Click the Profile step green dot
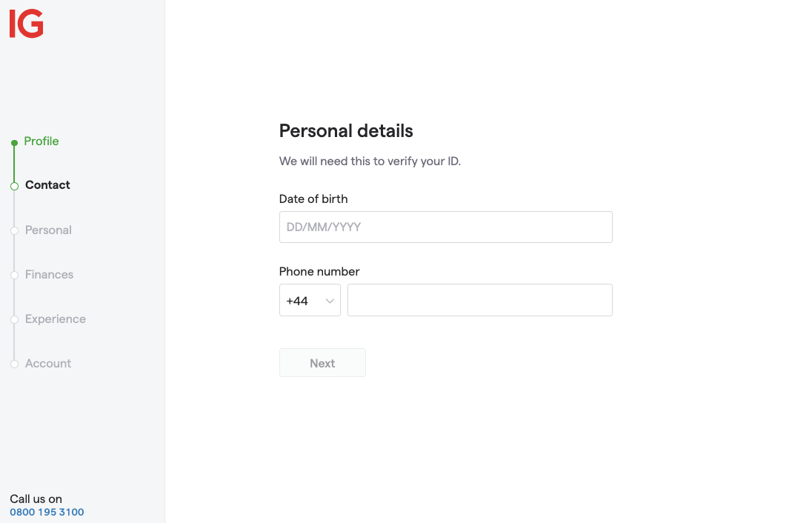 tap(15, 142)
